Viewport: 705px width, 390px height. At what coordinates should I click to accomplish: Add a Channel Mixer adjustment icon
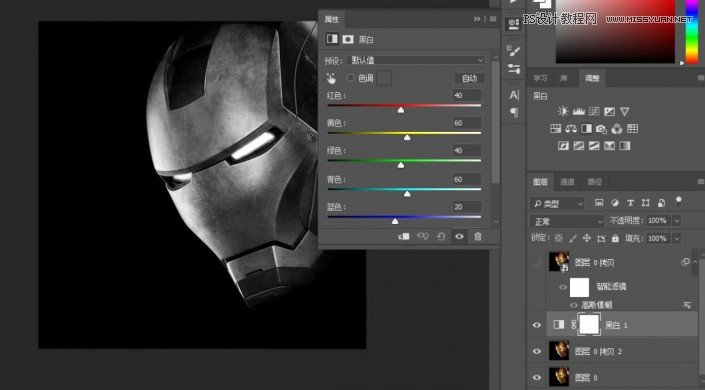(617, 129)
